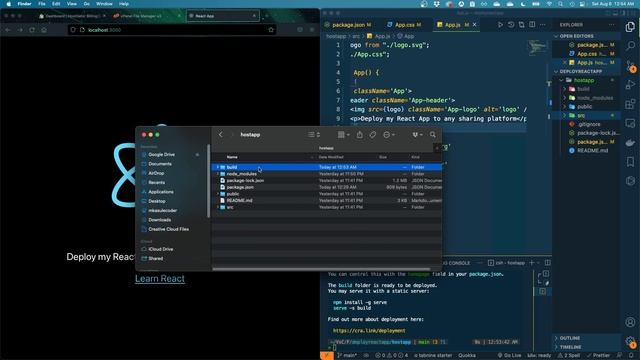
Task: Sort Finder list by Date Modified column
Action: [331, 157]
